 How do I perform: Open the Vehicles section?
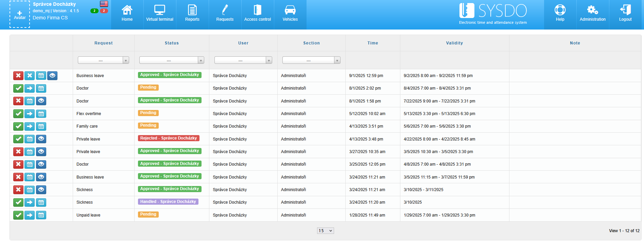coord(290,15)
